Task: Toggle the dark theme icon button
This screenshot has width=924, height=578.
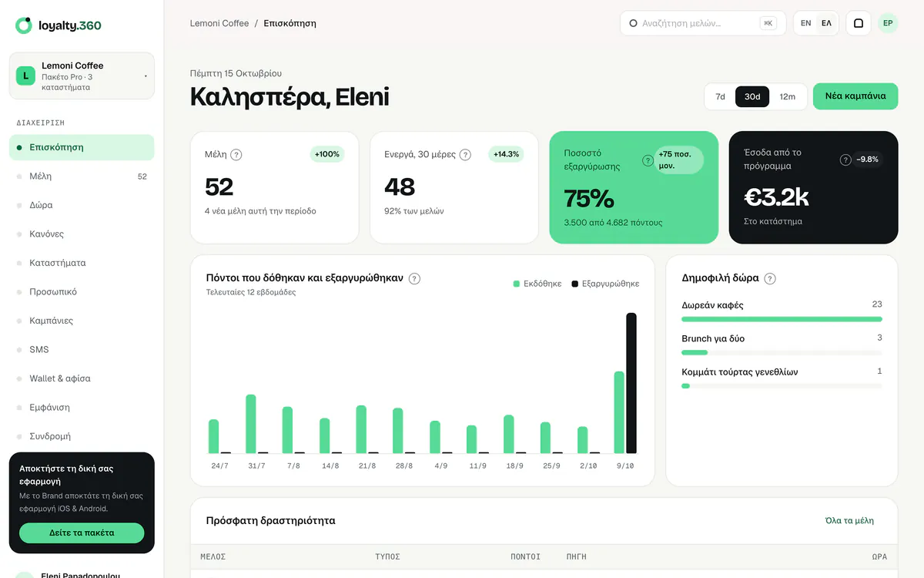Action: (859, 23)
